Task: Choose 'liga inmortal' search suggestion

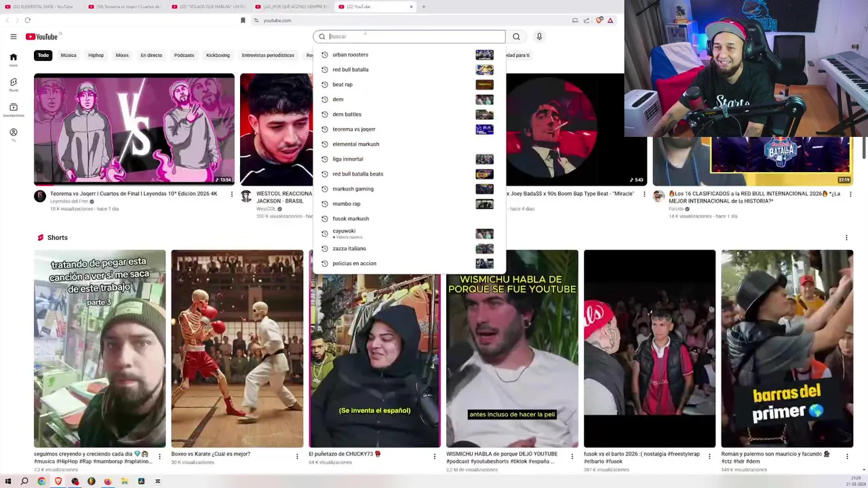Action: pos(408,159)
